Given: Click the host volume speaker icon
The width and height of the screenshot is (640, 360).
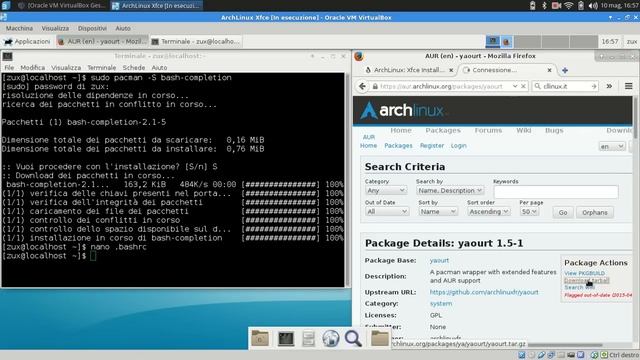Looking at the screenshot, I should (x=593, y=5).
